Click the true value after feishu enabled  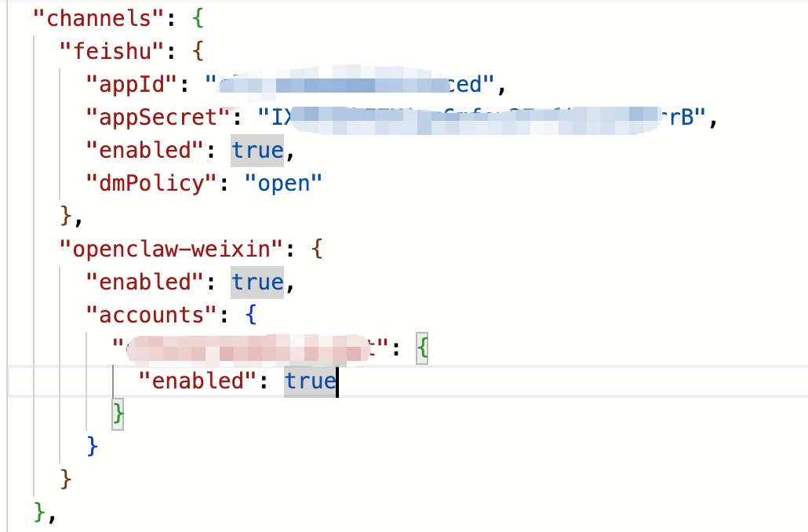click(x=257, y=151)
